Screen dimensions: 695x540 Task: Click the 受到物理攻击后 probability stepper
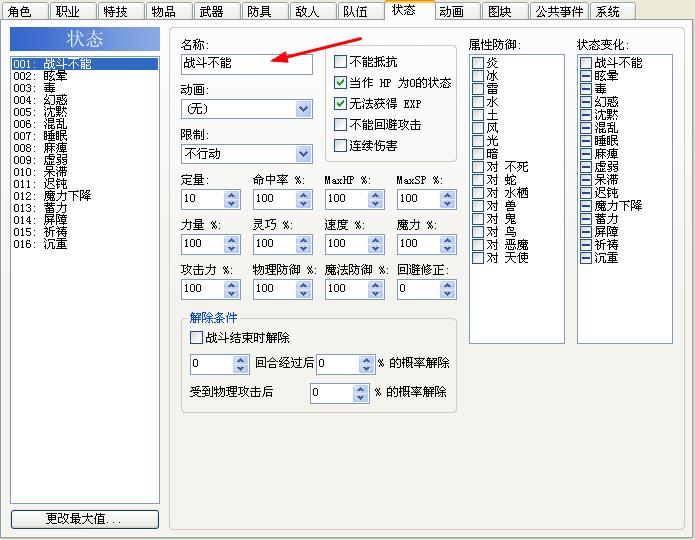[x=361, y=393]
